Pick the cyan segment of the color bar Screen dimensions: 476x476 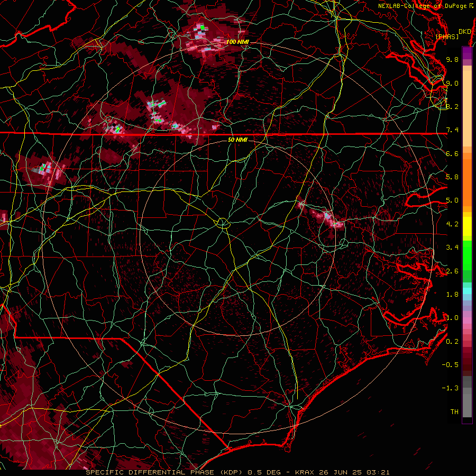pyautogui.click(x=467, y=290)
